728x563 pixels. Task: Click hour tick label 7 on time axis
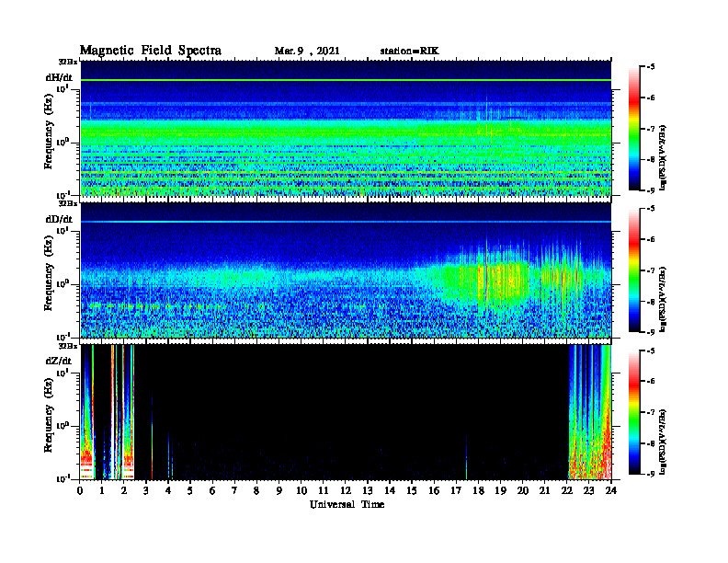click(x=235, y=490)
